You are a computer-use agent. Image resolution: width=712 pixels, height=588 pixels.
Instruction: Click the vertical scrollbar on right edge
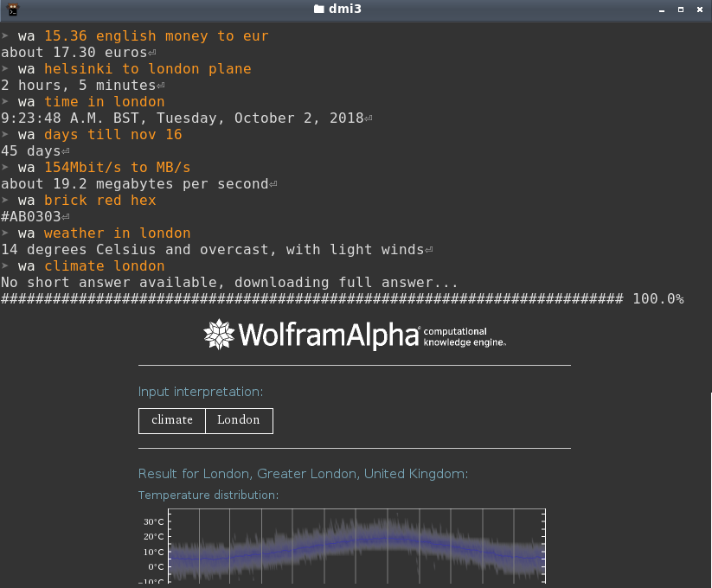710,490
